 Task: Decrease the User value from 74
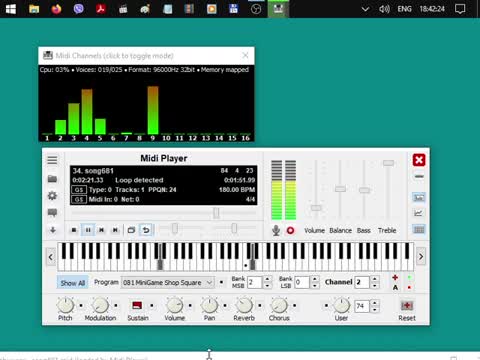[x=375, y=309]
